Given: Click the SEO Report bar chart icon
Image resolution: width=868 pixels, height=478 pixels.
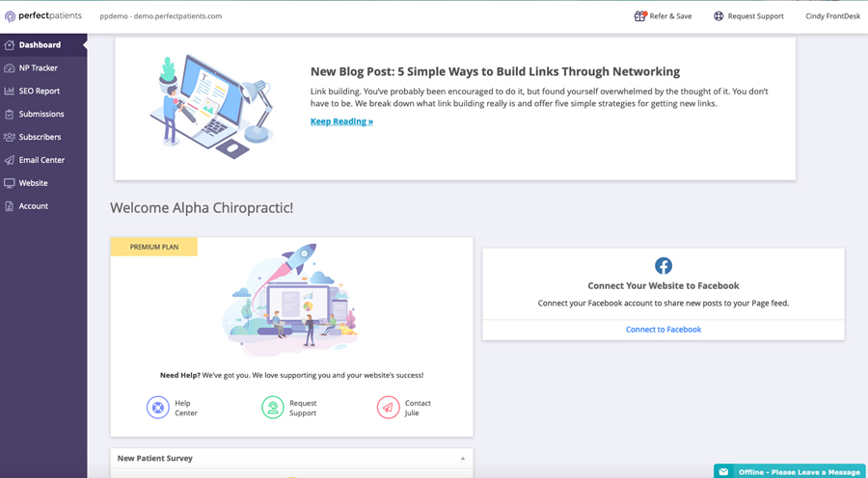Looking at the screenshot, I should 9,91.
